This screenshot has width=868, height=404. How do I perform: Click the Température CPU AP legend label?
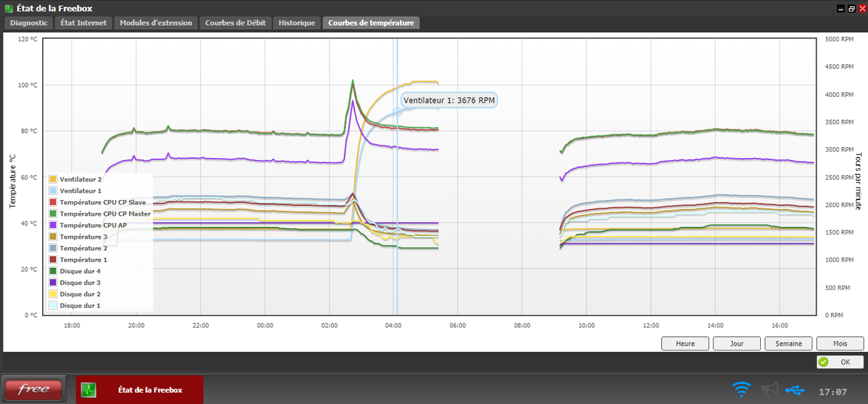coord(93,225)
